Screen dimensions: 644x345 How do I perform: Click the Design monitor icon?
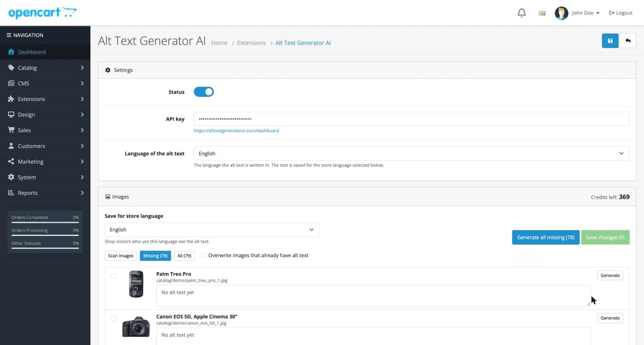11,114
